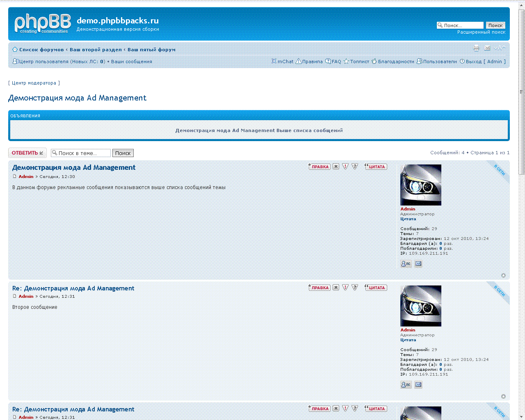Click the ПРАВКА edit button on the 12:30 post

click(x=320, y=167)
